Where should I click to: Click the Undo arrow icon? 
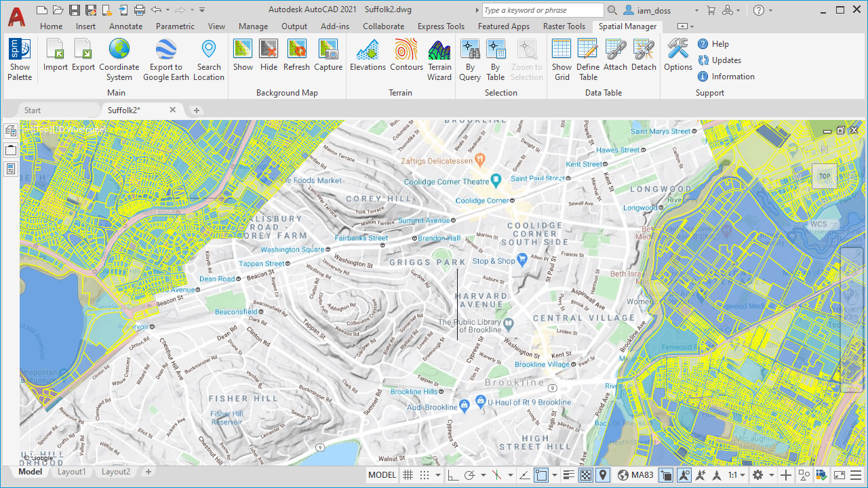pos(157,10)
